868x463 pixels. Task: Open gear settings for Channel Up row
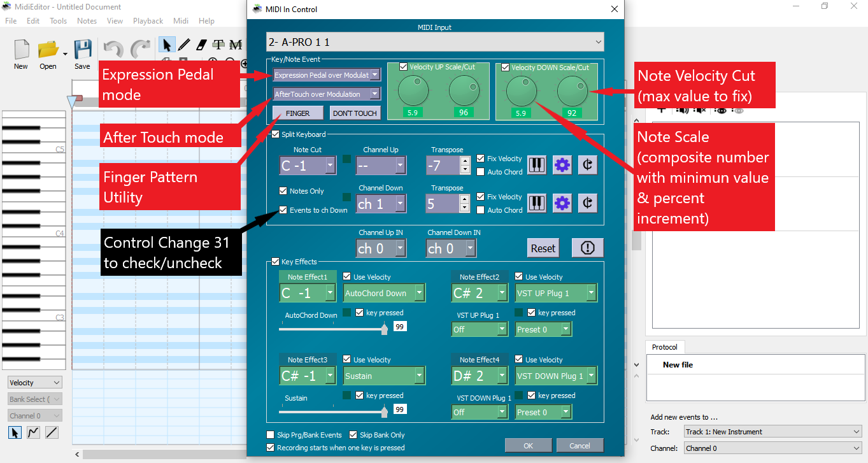click(562, 165)
